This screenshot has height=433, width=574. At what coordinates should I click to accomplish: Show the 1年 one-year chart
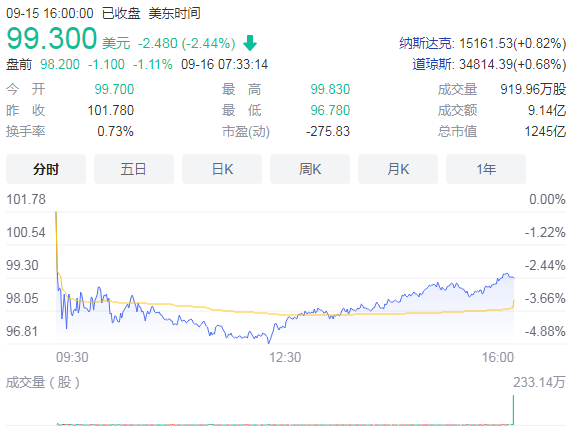click(x=486, y=169)
